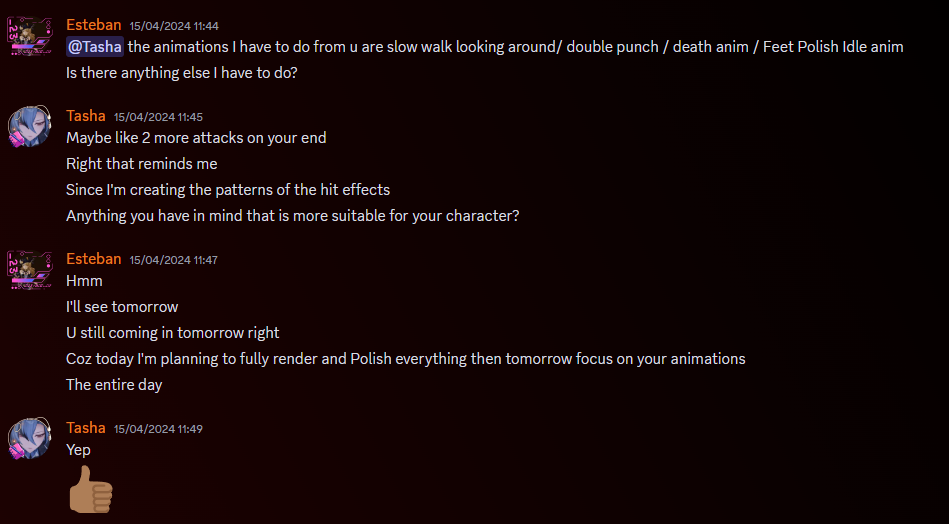Select the message 'Maybe like 2 more attacks on your end'

click(196, 138)
